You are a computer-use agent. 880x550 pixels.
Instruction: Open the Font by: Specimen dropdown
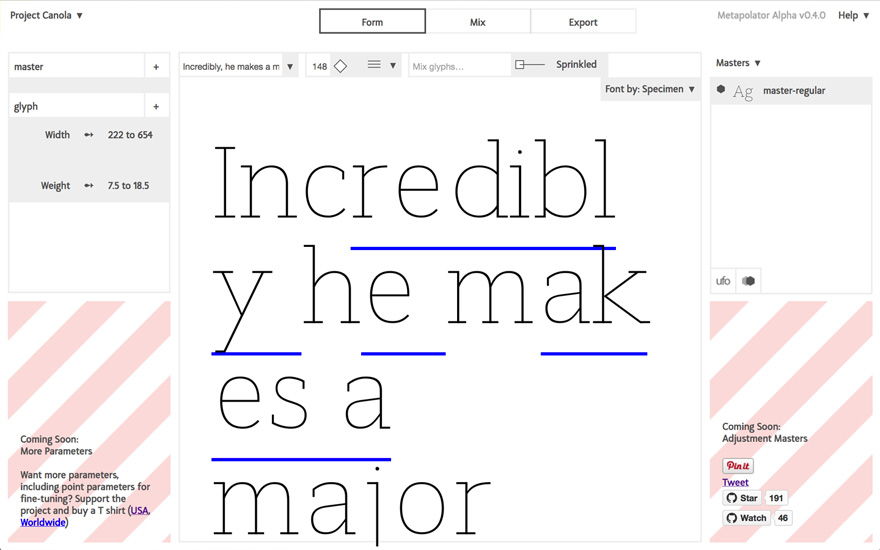(650, 89)
